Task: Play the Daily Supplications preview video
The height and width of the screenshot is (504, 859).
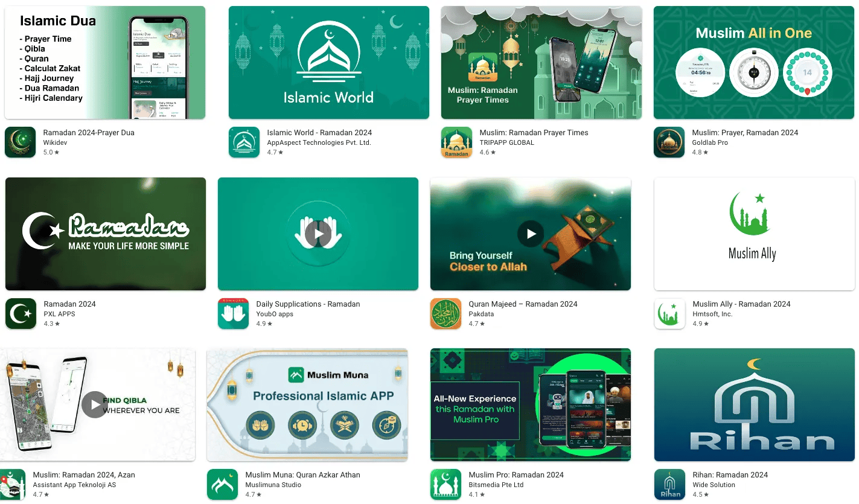Action: 318,234
